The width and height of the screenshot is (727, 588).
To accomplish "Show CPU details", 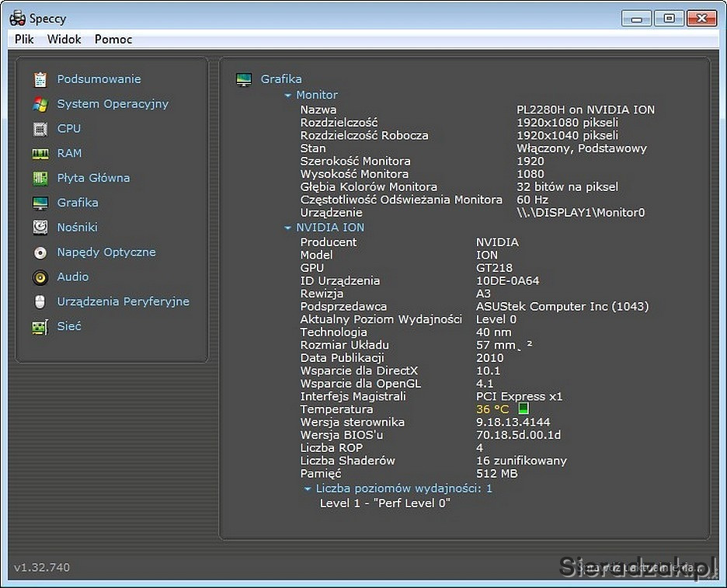I will (68, 128).
